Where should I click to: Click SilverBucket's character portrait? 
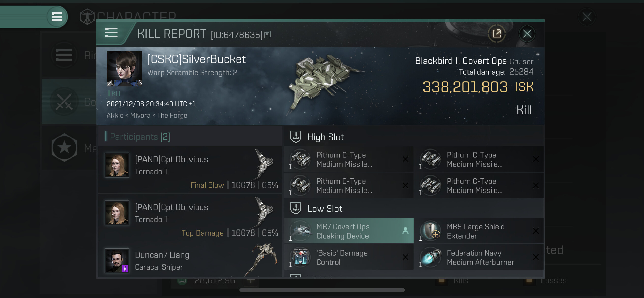point(124,69)
